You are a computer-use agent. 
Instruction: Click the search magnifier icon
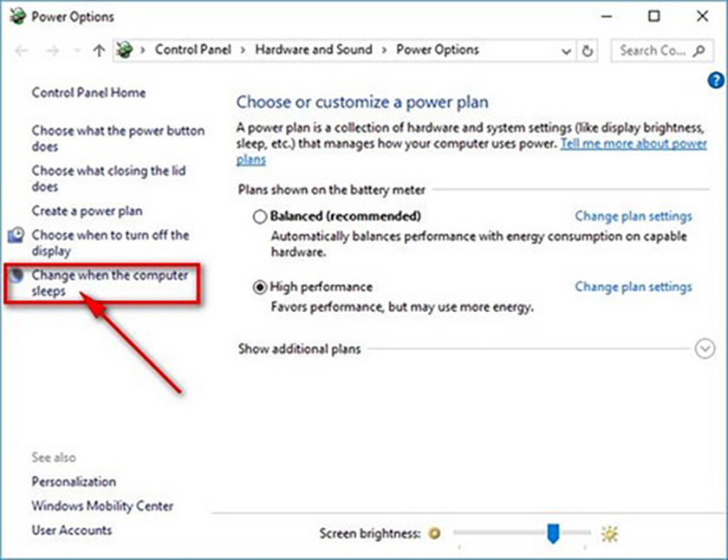(699, 50)
